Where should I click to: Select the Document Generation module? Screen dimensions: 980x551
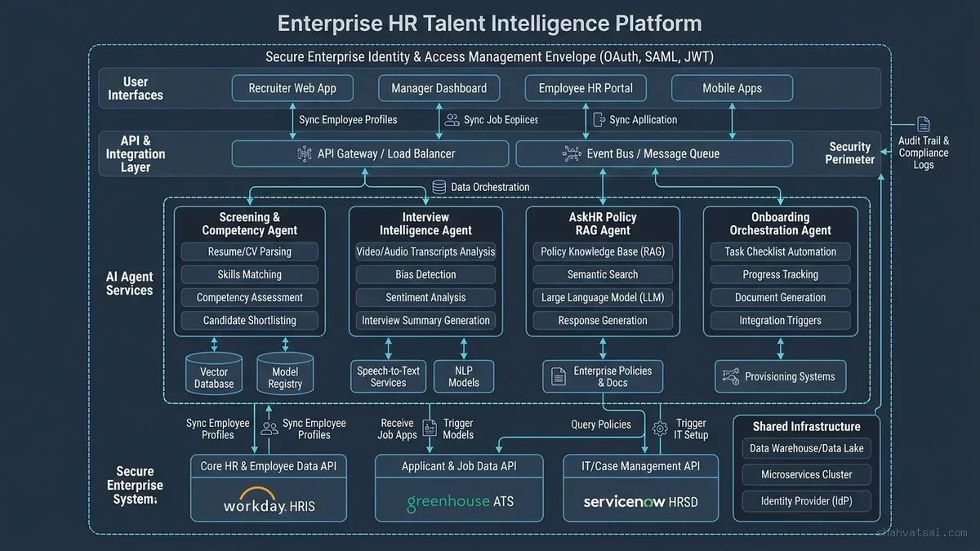(x=780, y=297)
